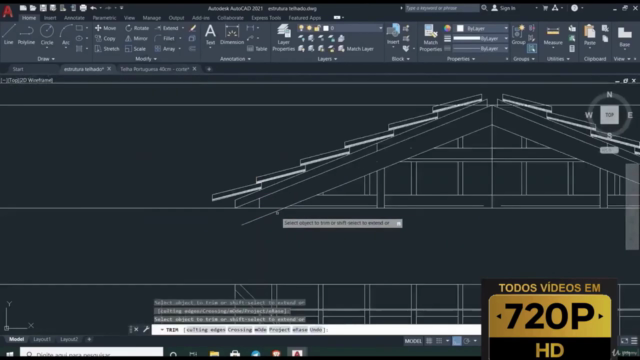Select the Line tool
Screen dimensions: 640x360
tap(8, 34)
